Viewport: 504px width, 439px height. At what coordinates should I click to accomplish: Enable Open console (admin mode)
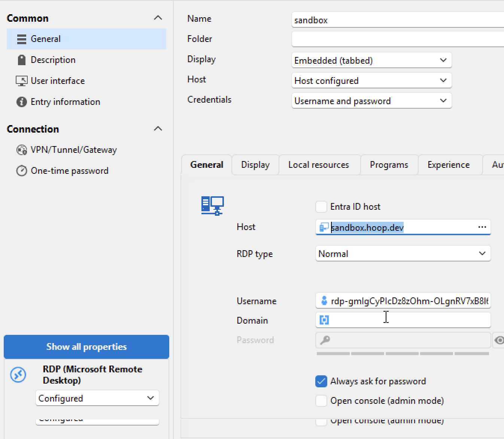321,401
